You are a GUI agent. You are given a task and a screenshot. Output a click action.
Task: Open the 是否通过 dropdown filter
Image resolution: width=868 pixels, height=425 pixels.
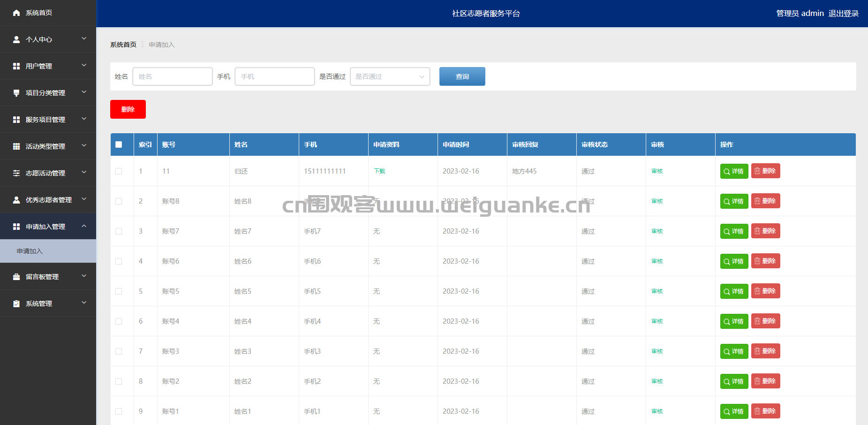click(x=390, y=76)
